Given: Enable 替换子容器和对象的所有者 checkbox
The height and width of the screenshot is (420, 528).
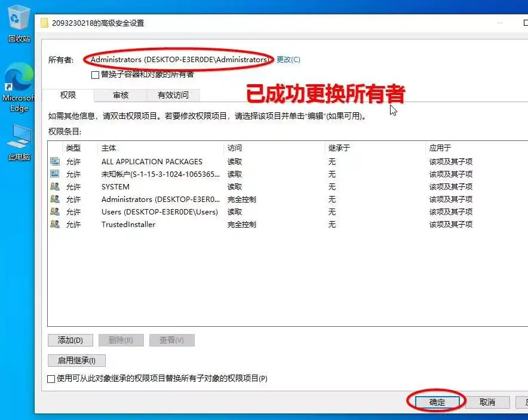Looking at the screenshot, I should coord(95,75).
